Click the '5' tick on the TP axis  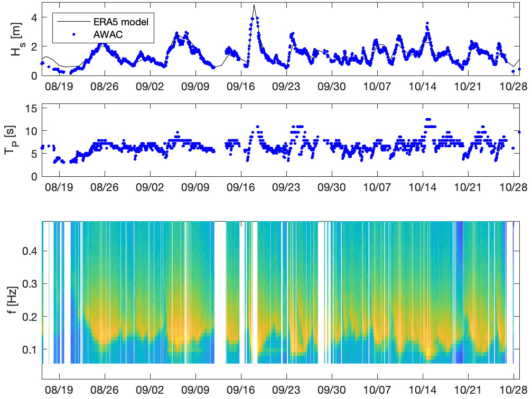pyautogui.click(x=34, y=154)
